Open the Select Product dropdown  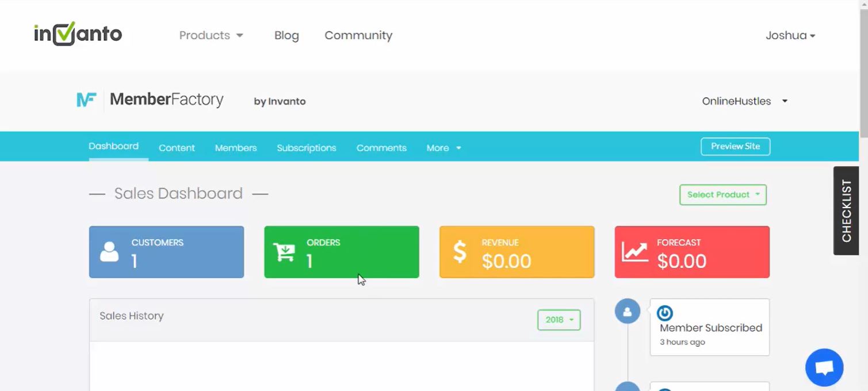click(723, 194)
